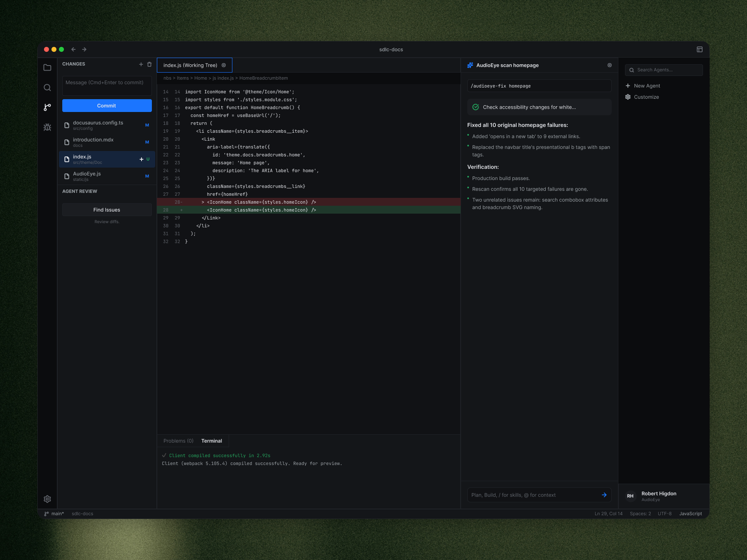This screenshot has height=560, width=747.
Task: Click the /audioeye-fix homepage command box
Action: point(539,86)
